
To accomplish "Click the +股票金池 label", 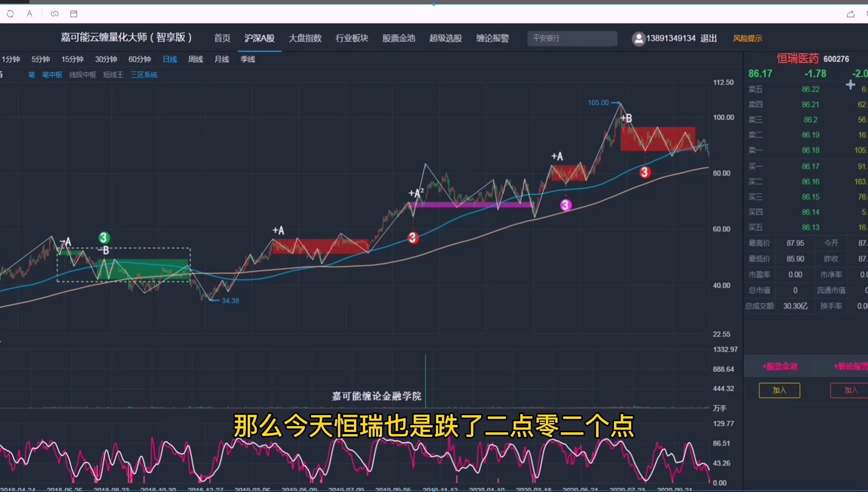I will (780, 366).
